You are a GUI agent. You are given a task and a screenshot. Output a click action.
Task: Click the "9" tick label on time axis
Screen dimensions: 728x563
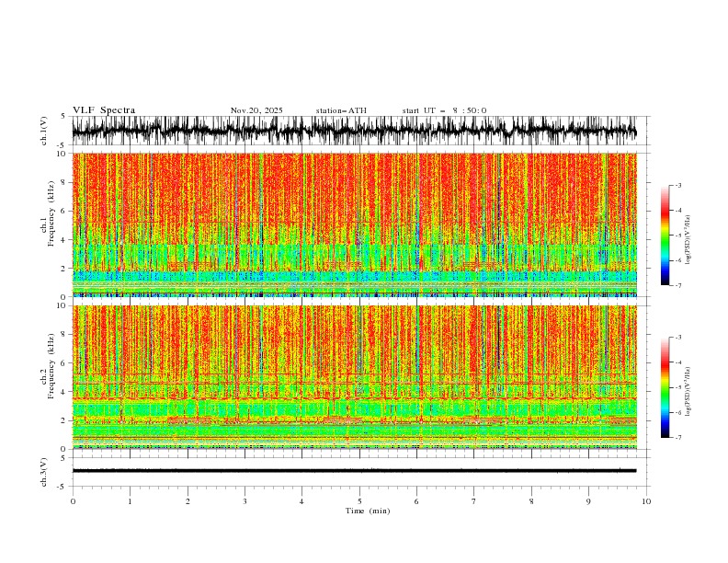588,501
